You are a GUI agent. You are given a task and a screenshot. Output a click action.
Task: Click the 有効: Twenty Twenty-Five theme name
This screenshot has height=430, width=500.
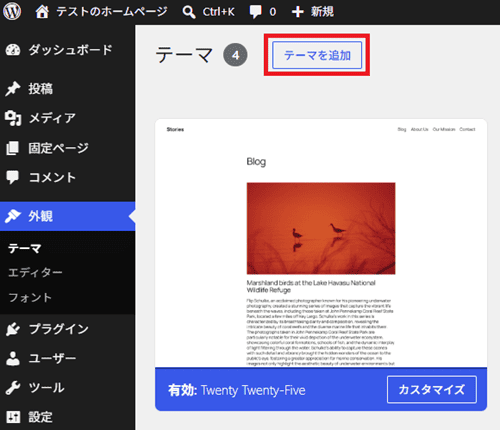tap(237, 390)
